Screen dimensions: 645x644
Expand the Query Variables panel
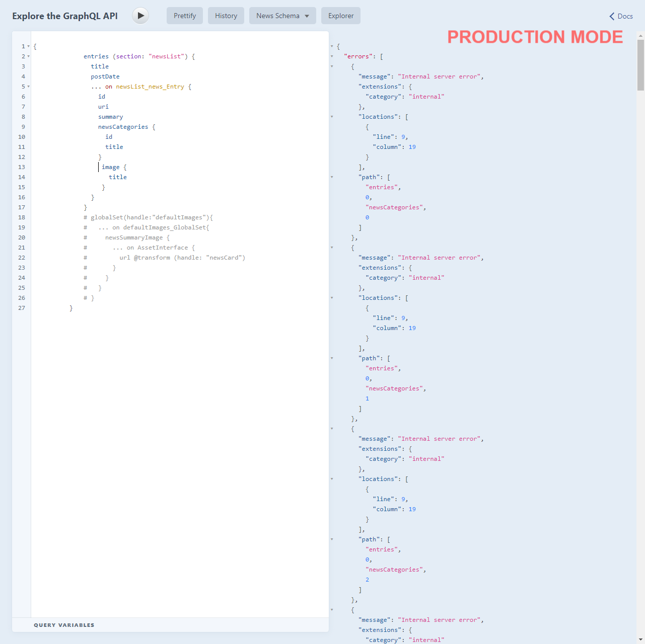[64, 624]
